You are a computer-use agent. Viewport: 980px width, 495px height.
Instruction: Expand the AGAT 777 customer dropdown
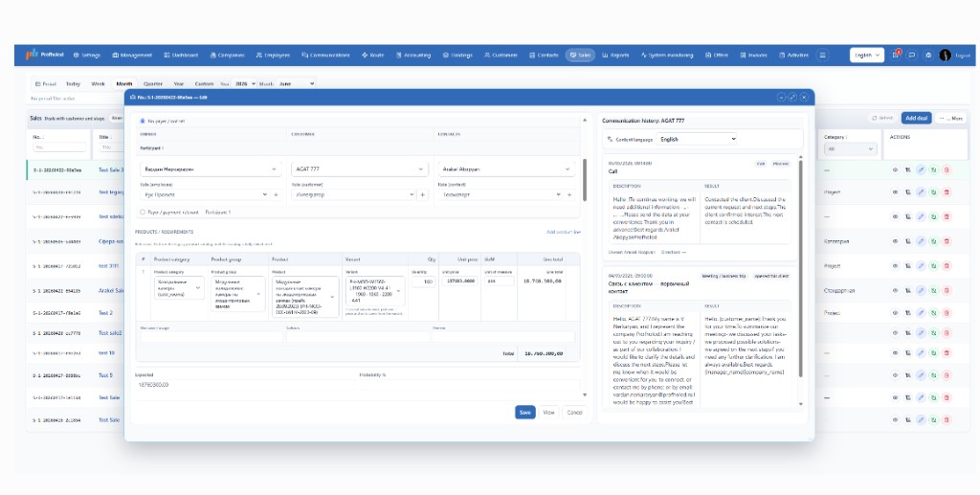360,169
